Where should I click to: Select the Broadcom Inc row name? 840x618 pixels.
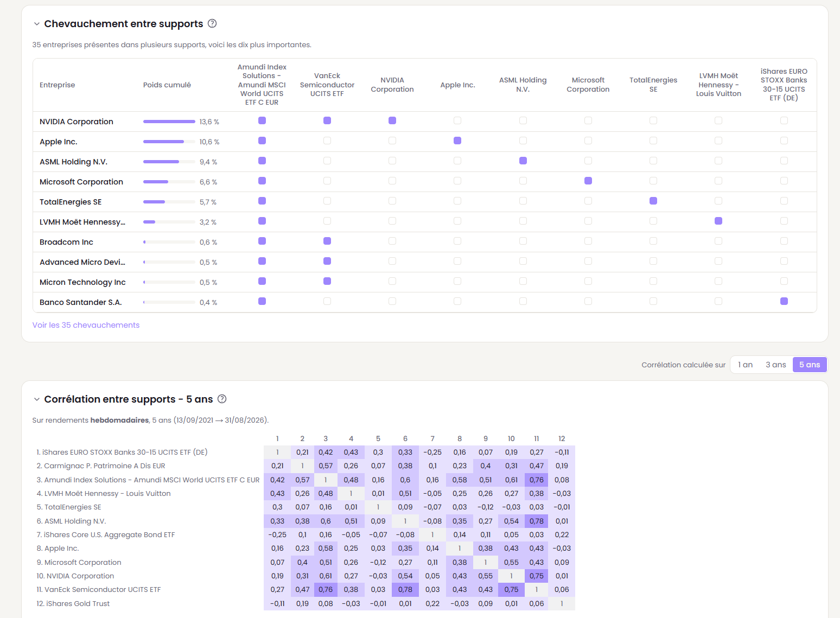click(x=66, y=242)
